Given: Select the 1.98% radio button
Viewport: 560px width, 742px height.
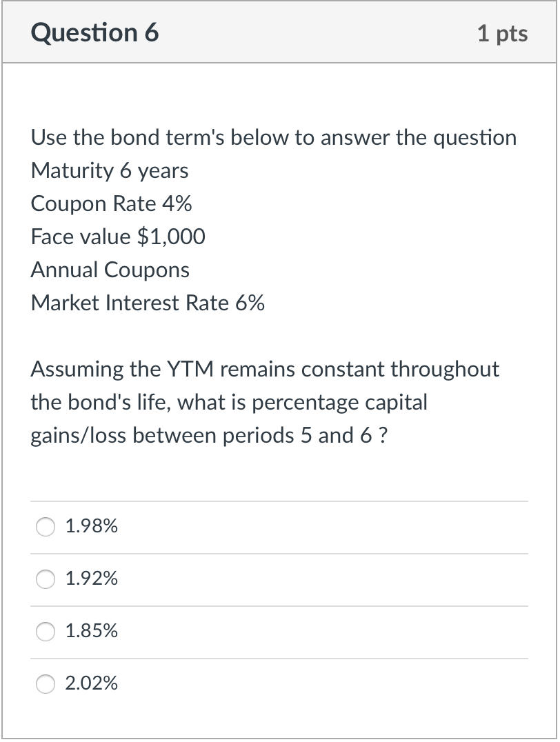Looking at the screenshot, I should pyautogui.click(x=45, y=527).
